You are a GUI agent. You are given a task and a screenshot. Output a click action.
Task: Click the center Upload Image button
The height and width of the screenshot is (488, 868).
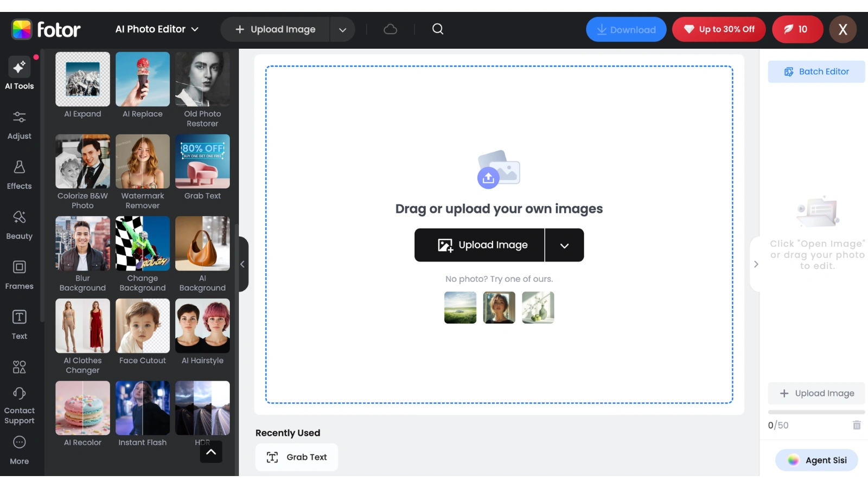pos(480,245)
